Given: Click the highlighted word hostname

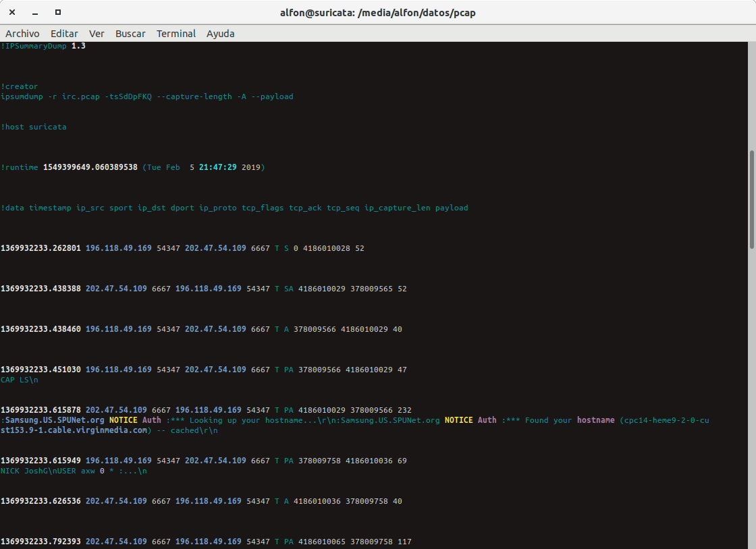Looking at the screenshot, I should point(596,420).
